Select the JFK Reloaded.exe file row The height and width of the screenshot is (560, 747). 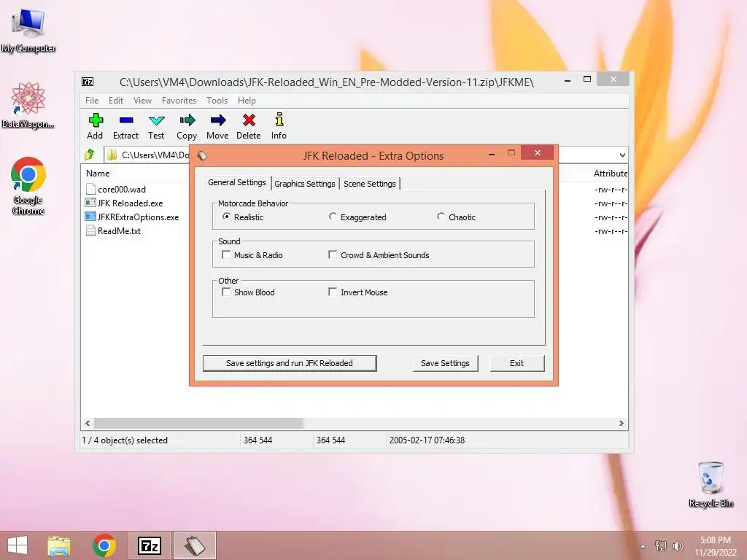[x=130, y=203]
